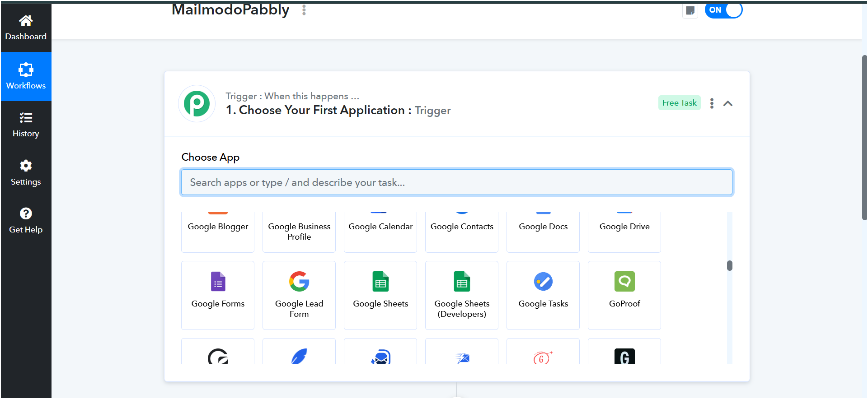The height and width of the screenshot is (399, 868).
Task: Pick the Google Contacts app card
Action: coord(462,232)
